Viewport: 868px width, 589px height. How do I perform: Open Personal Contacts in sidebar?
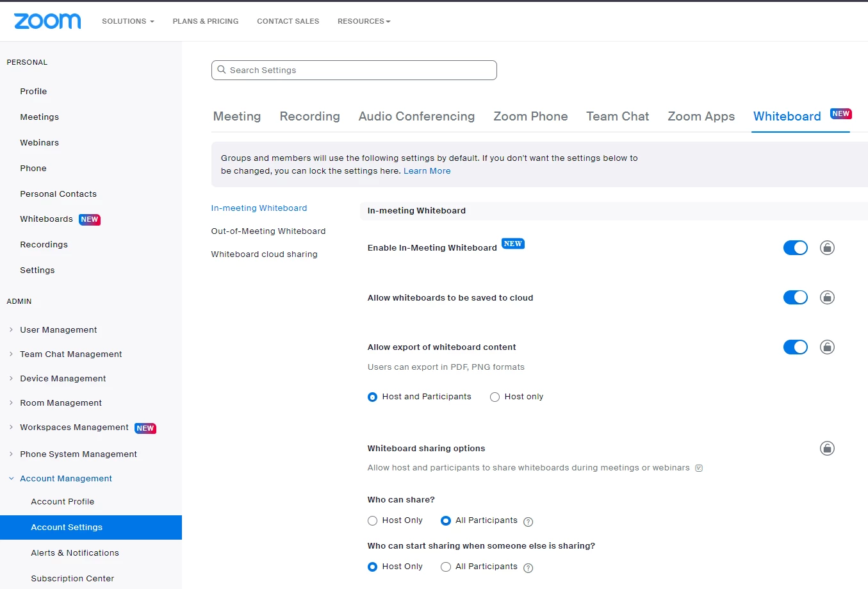(x=58, y=194)
